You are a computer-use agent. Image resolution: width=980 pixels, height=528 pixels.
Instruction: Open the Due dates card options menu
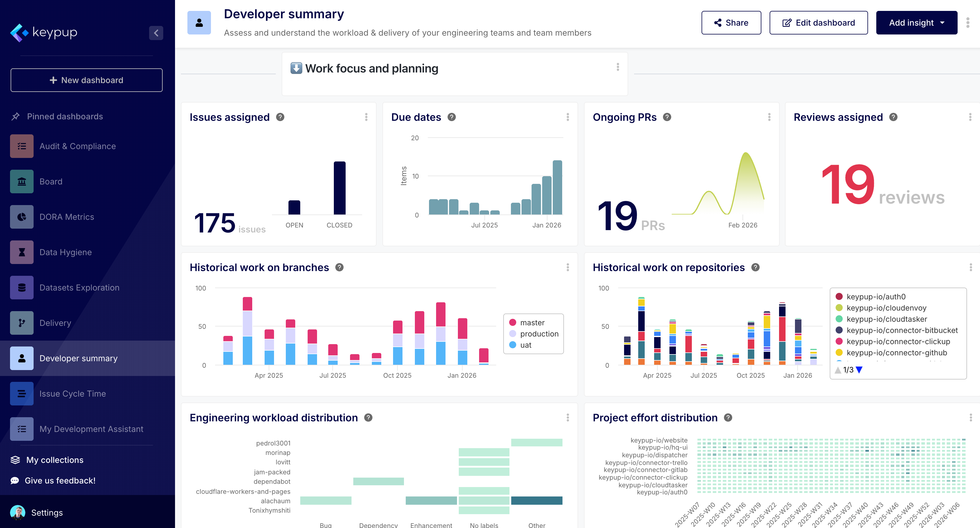[x=567, y=117]
